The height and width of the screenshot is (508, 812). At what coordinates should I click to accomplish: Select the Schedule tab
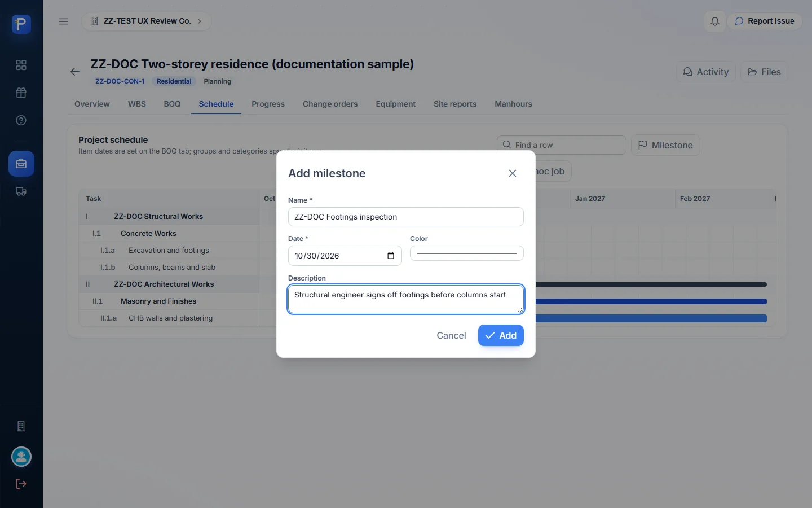point(216,104)
